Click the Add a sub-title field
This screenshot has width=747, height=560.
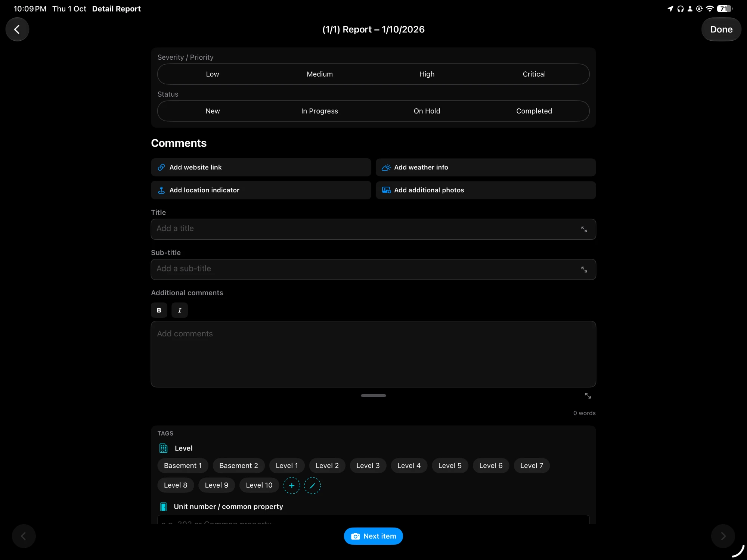[373, 270]
